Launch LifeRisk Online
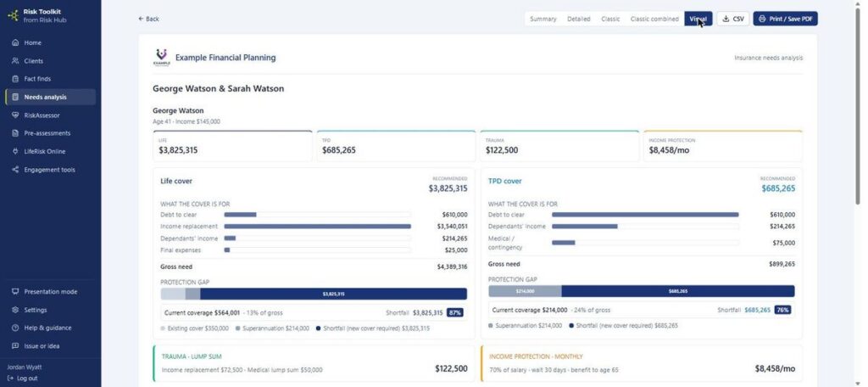This screenshot has height=387, width=868. (x=50, y=151)
